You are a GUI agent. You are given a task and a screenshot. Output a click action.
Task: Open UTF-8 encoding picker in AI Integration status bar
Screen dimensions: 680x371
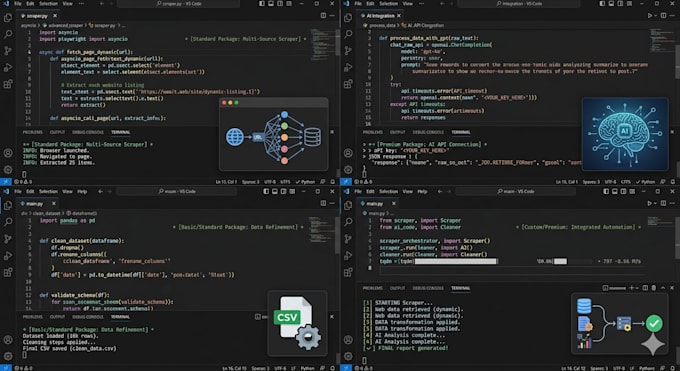(611, 182)
